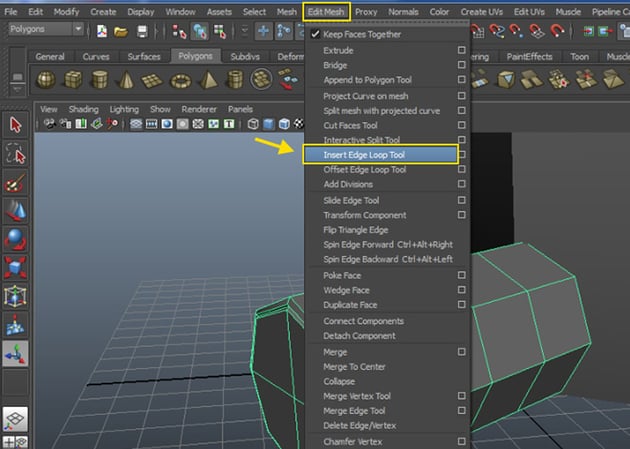Activate the Universal Manipulator tool
Screen dimensions: 630x449
coord(15,296)
